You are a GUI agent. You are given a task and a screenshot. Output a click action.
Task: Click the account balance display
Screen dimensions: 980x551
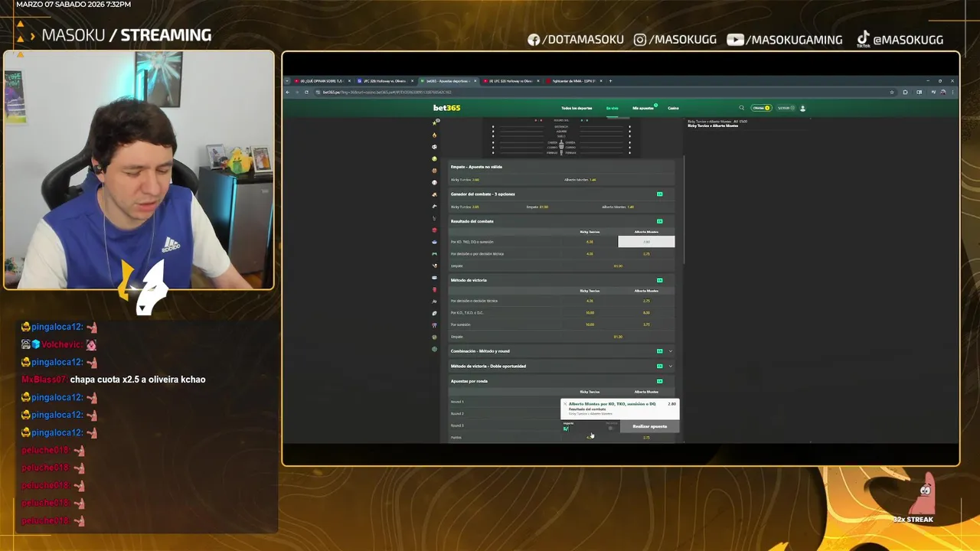click(x=786, y=108)
